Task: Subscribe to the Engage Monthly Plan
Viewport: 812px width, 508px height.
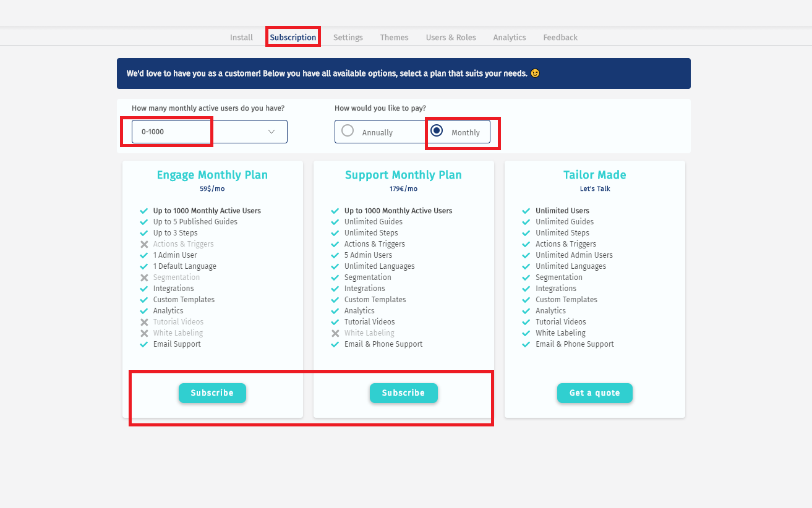Action: pyautogui.click(x=212, y=393)
